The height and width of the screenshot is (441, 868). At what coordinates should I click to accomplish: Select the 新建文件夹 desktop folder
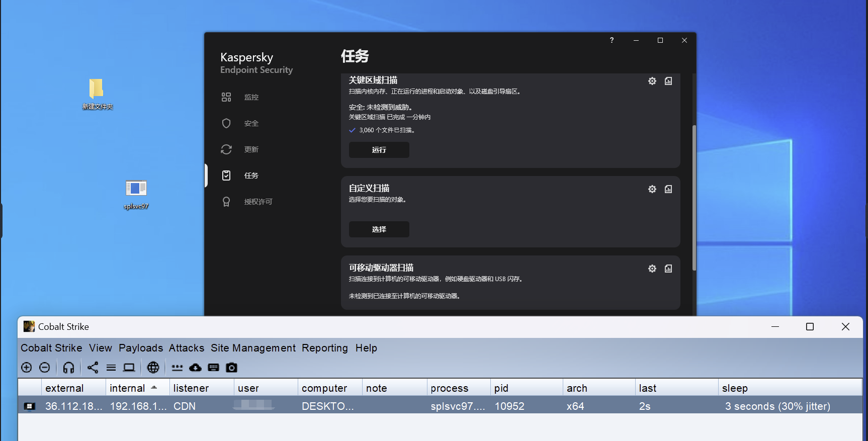97,94
